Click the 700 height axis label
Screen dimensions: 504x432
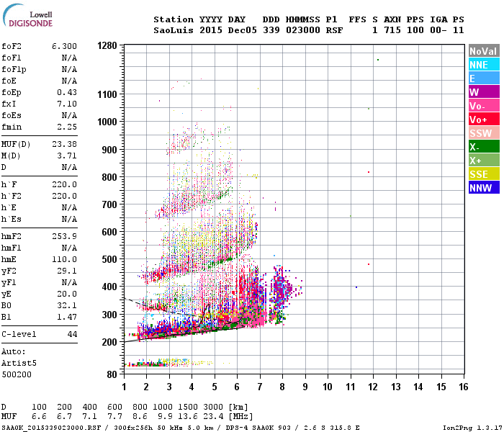pos(109,204)
